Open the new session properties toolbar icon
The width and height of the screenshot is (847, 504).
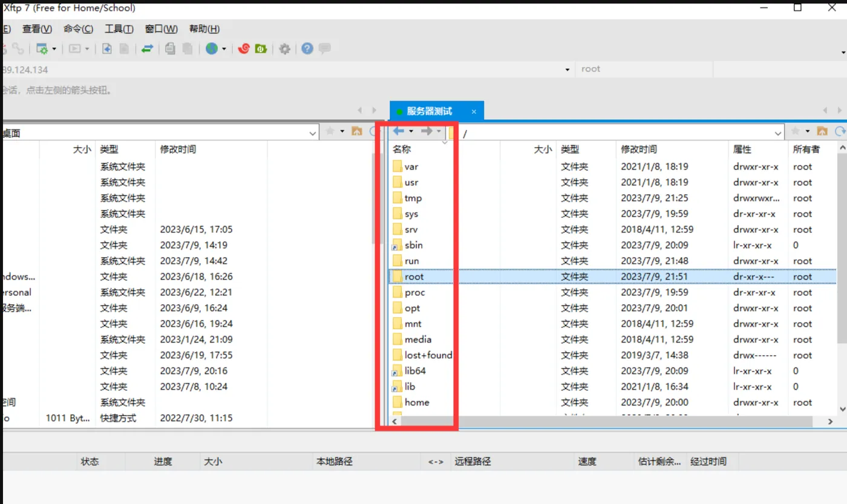click(x=42, y=49)
